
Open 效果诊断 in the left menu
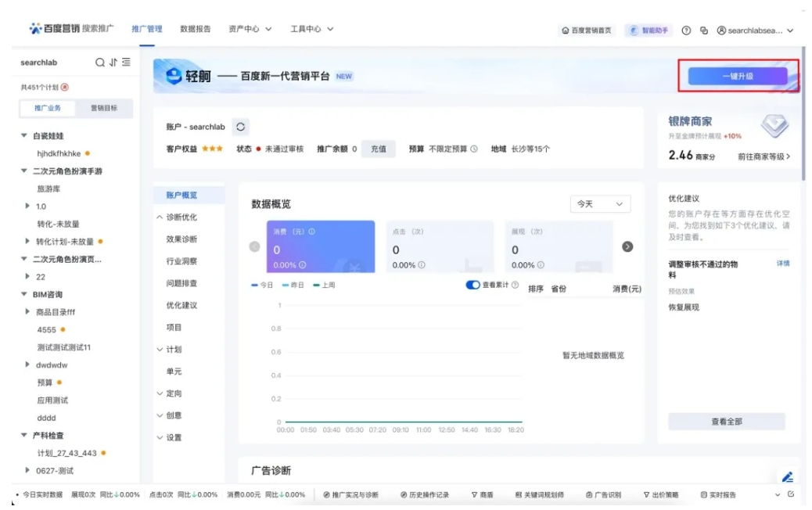(181, 239)
